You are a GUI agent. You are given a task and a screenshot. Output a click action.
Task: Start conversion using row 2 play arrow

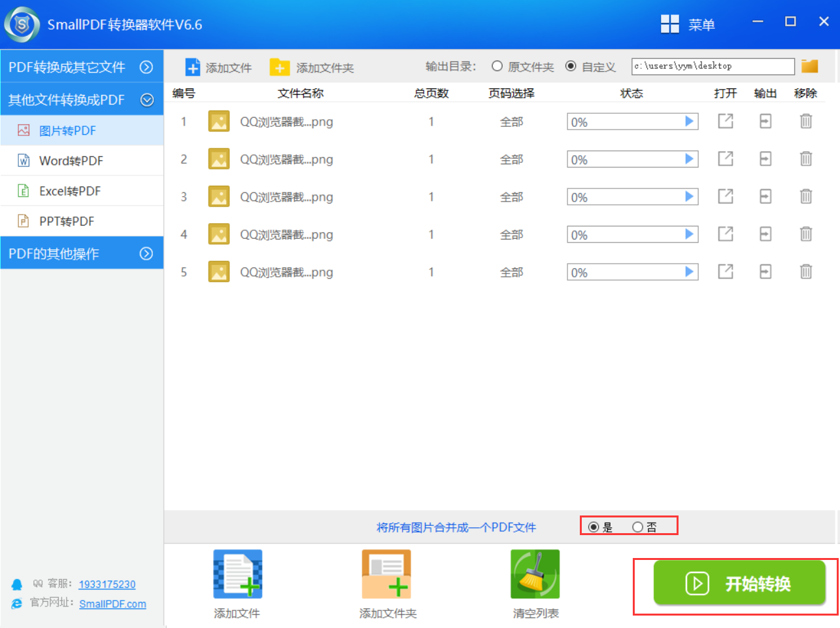(689, 159)
